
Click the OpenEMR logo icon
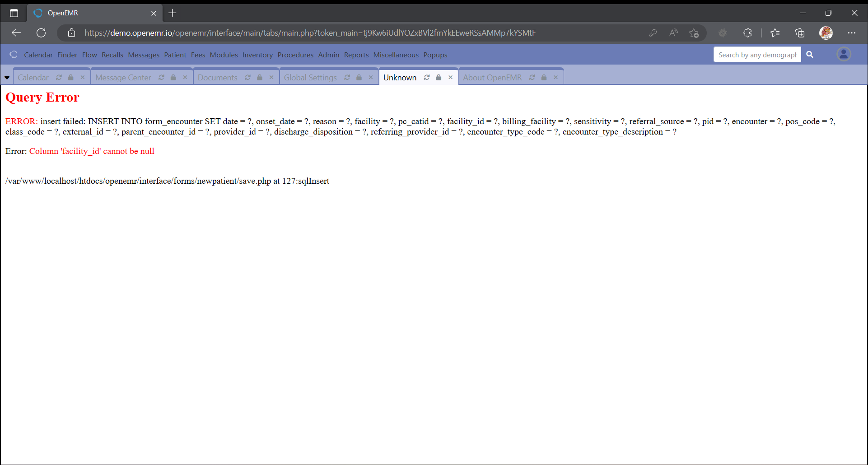pos(13,54)
